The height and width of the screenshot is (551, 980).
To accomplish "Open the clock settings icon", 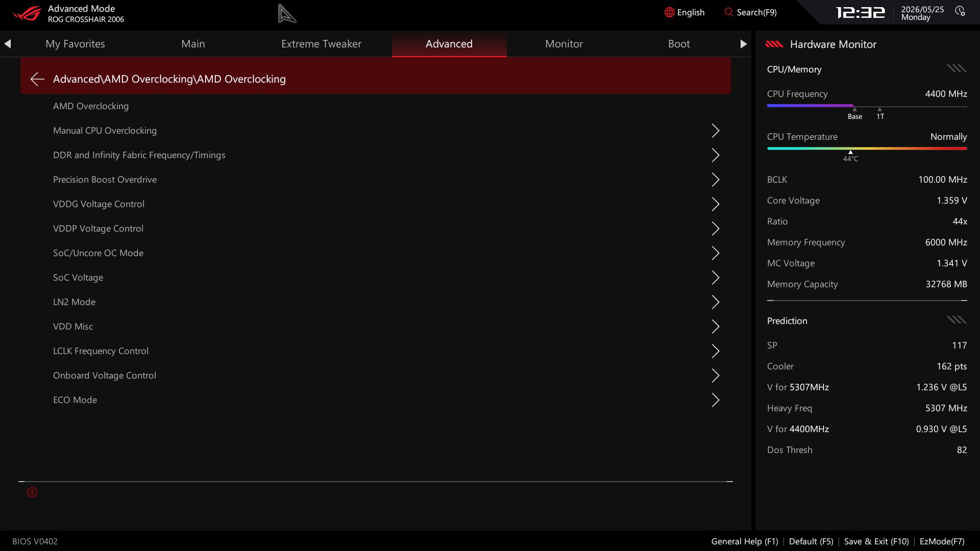I will 960,12.
